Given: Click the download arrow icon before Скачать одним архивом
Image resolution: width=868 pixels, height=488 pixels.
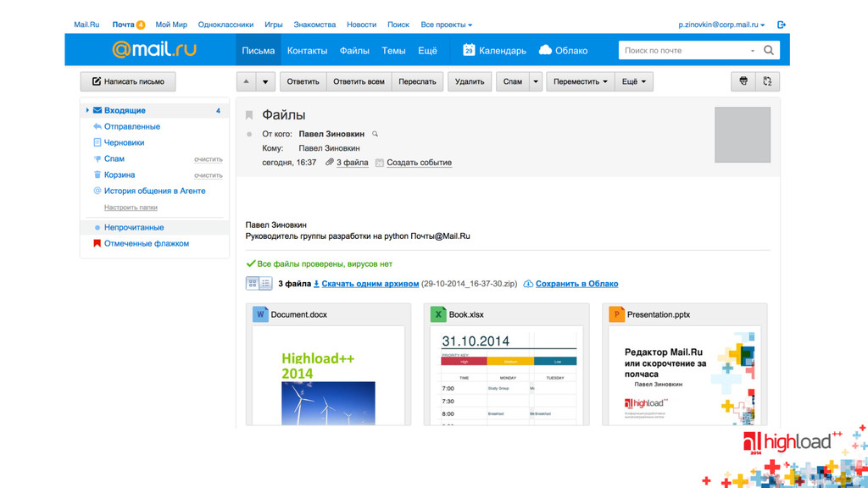Looking at the screenshot, I should (x=316, y=284).
